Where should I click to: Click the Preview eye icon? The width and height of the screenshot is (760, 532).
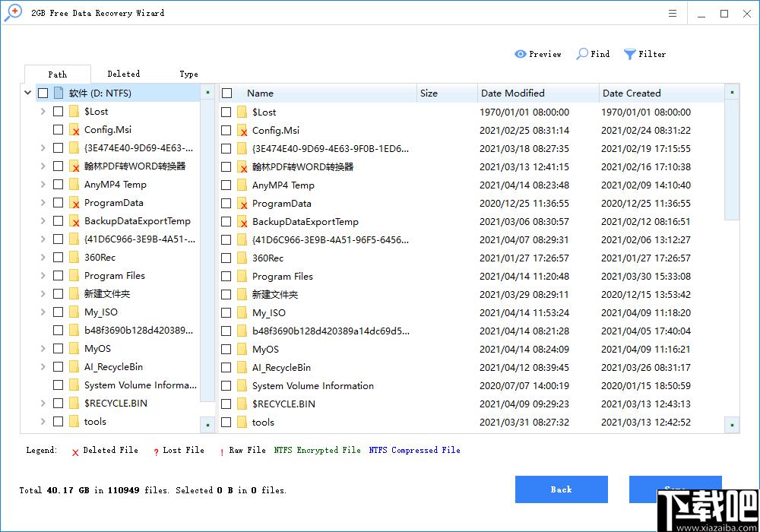521,54
